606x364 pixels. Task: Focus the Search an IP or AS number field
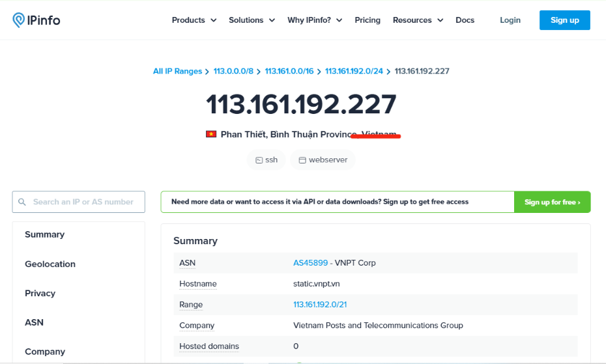click(x=78, y=202)
